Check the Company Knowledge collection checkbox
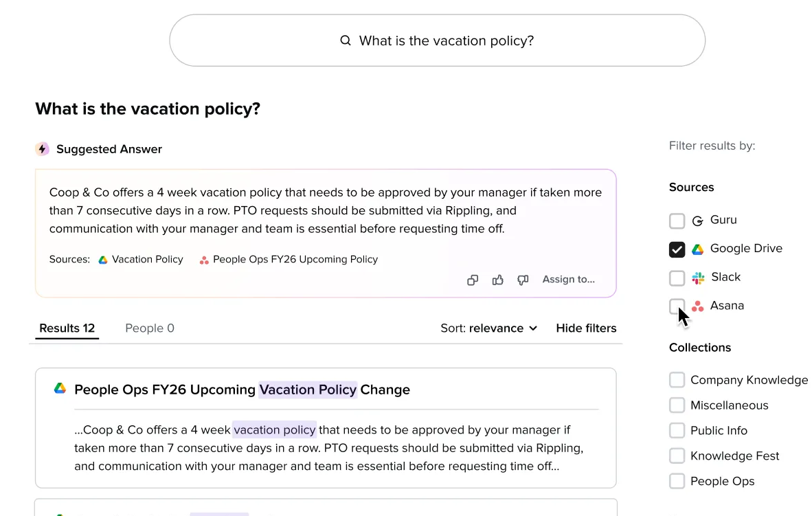Viewport: 812px width, 516px height. pyautogui.click(x=677, y=380)
